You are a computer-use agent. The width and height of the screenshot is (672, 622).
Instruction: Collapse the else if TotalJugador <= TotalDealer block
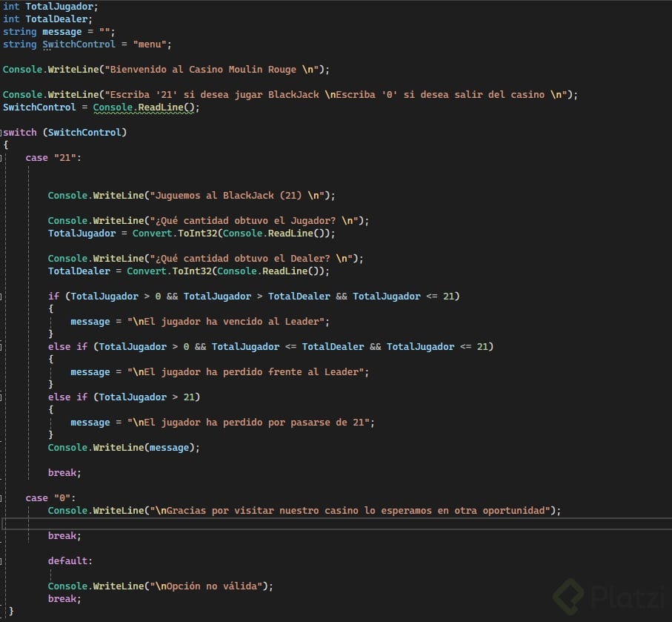(x=1, y=347)
